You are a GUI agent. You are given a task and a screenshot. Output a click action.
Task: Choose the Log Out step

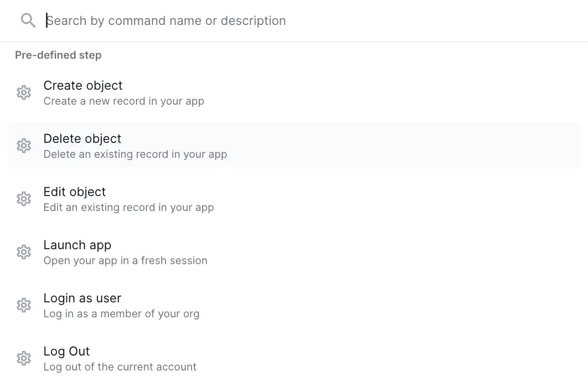click(x=66, y=352)
